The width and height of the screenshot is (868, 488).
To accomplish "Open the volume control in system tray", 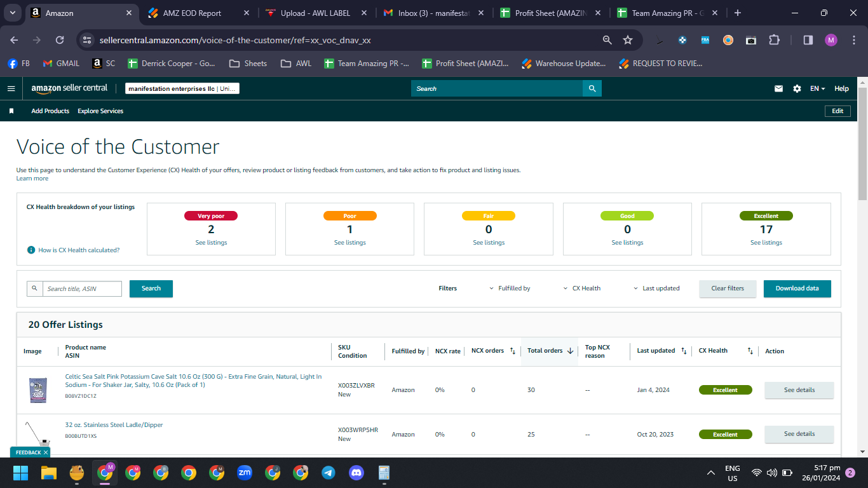I will (772, 473).
